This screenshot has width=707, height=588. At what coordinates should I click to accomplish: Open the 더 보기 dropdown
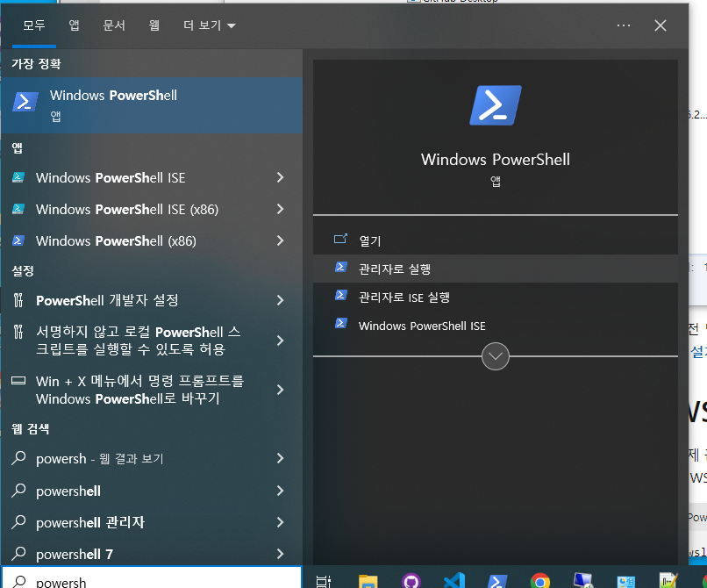click(210, 25)
